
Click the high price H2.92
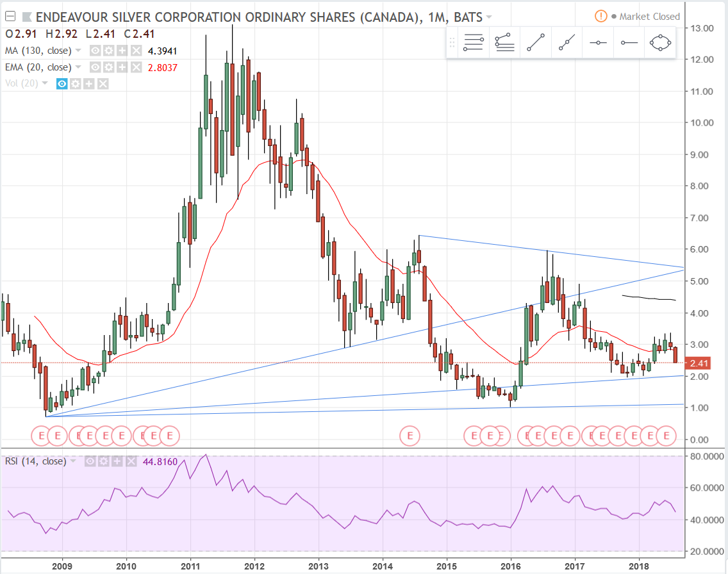click(62, 34)
